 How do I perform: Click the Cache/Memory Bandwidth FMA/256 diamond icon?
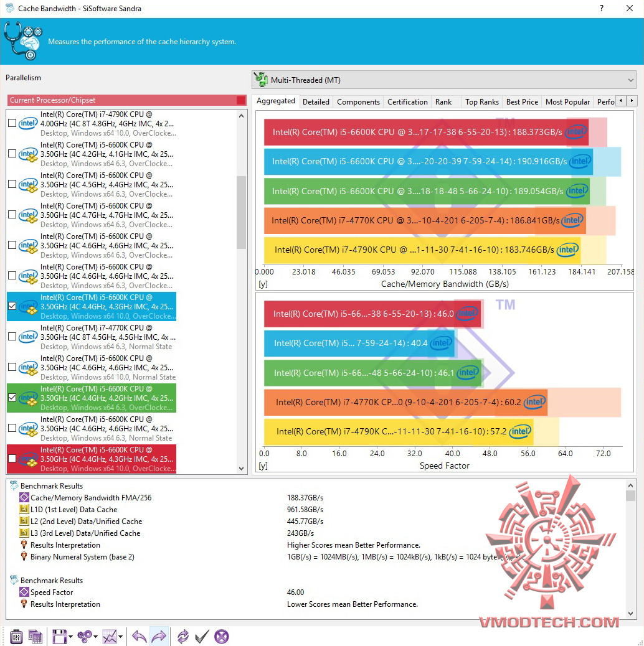coord(24,497)
